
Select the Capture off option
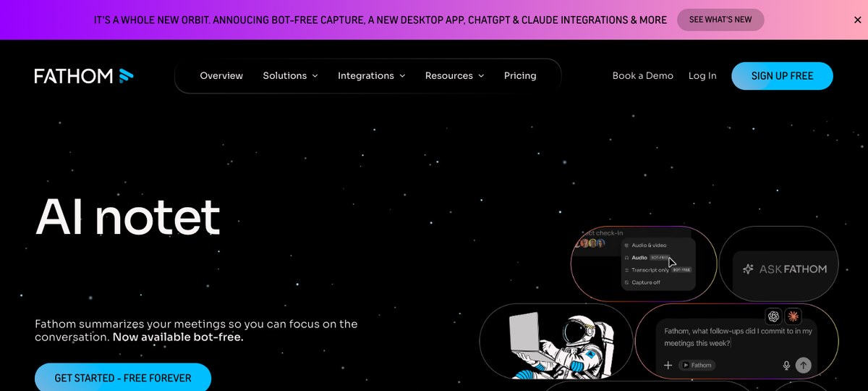[642, 282]
